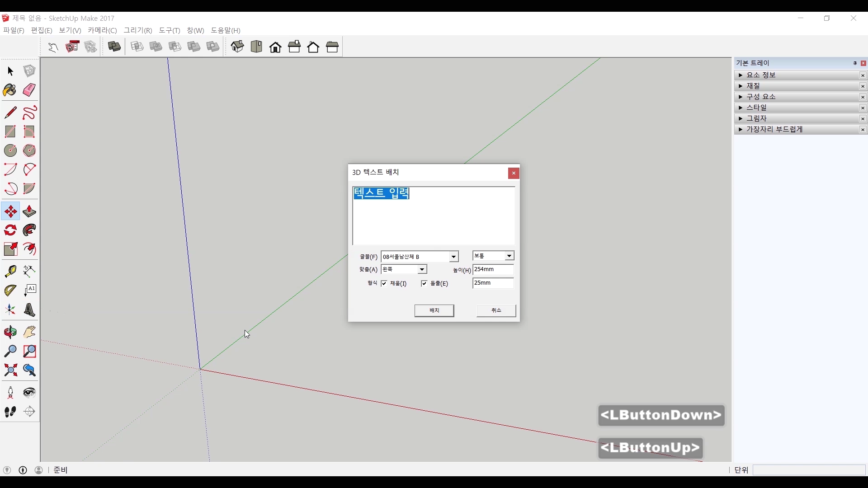Select the Eraser tool

click(29, 90)
